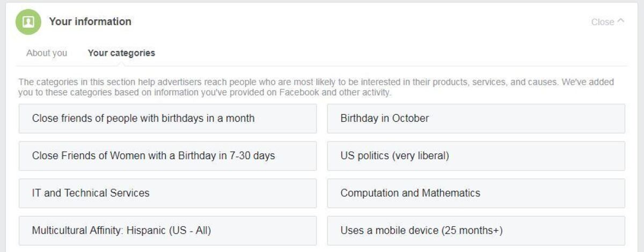644x252 pixels.
Task: Open the Computation and Mathematics category
Action: (476, 193)
